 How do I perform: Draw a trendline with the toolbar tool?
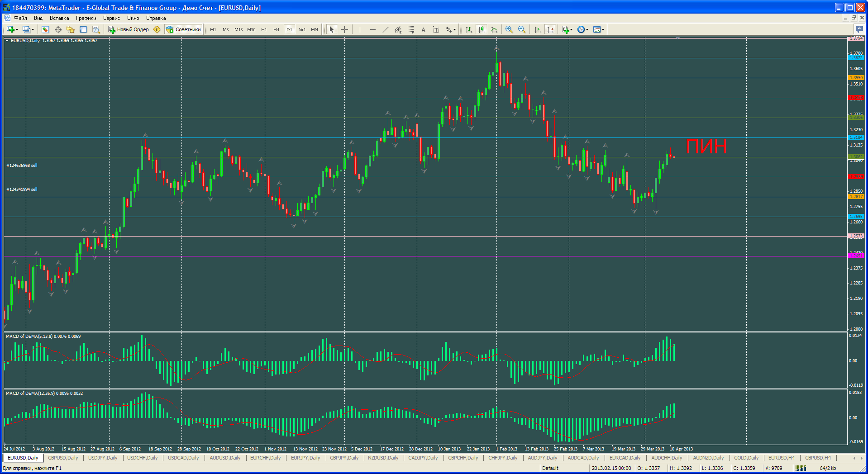(x=385, y=29)
